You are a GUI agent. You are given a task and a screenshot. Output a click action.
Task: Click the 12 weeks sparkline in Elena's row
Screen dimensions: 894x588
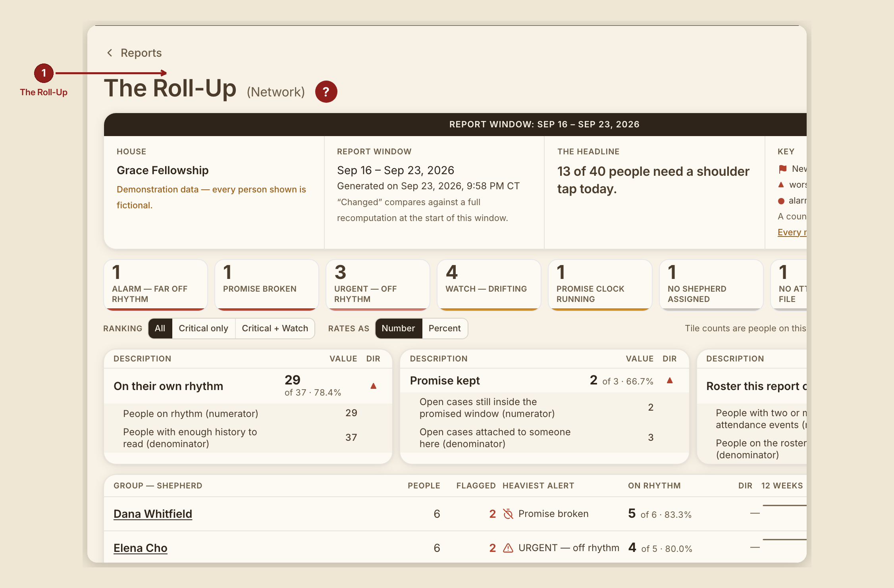point(784,540)
